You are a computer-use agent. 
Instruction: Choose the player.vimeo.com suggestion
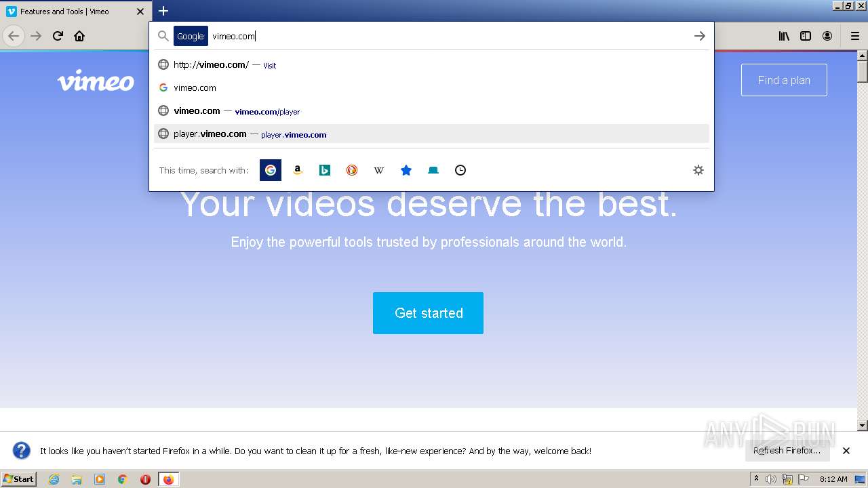coord(431,134)
